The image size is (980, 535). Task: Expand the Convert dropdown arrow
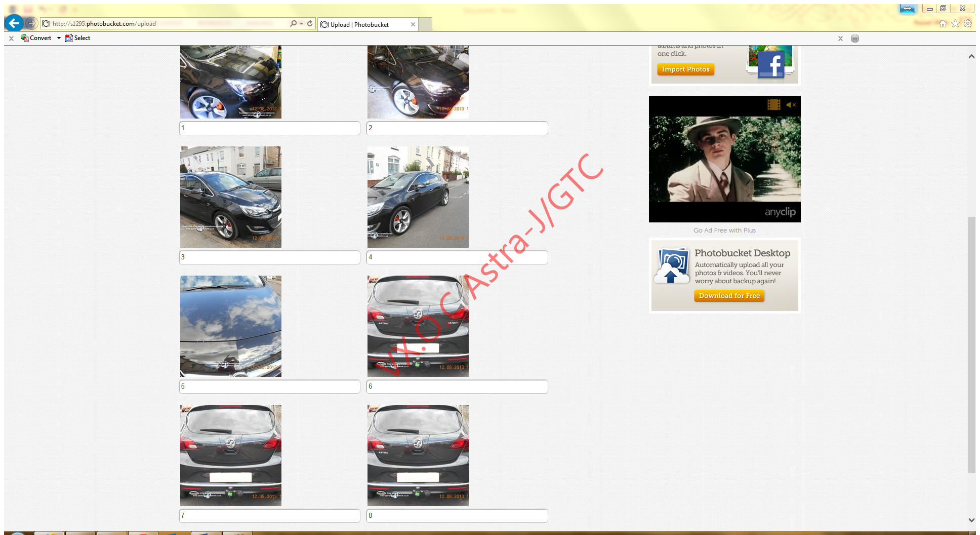[x=58, y=38]
